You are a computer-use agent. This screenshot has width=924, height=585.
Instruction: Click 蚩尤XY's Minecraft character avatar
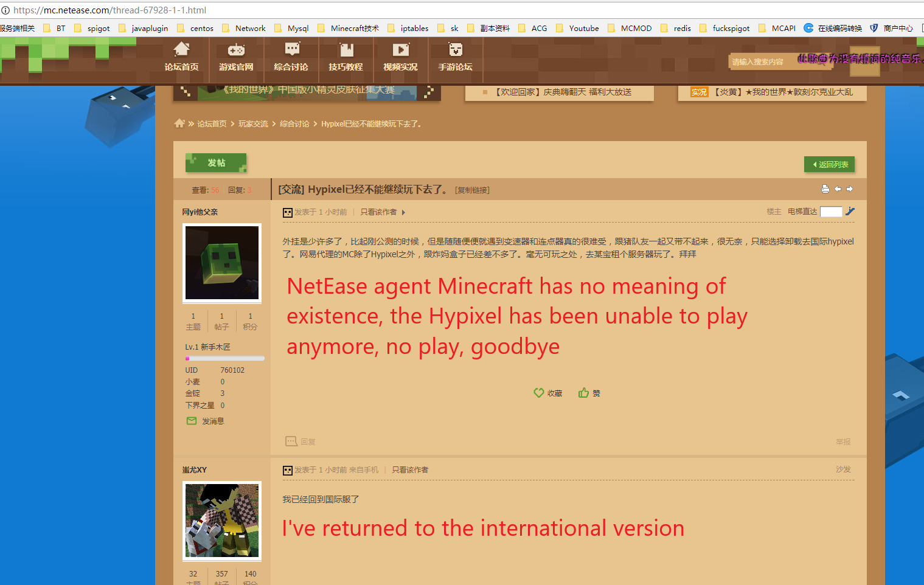pos(222,521)
